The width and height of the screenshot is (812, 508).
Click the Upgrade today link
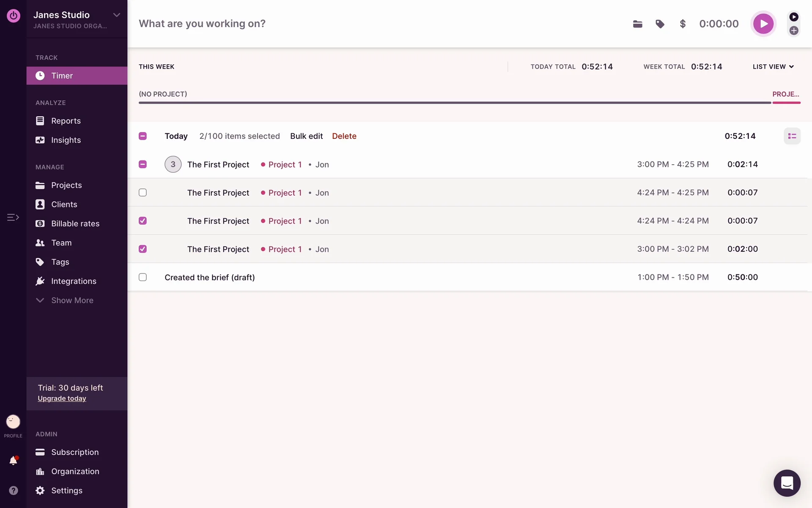(x=62, y=399)
